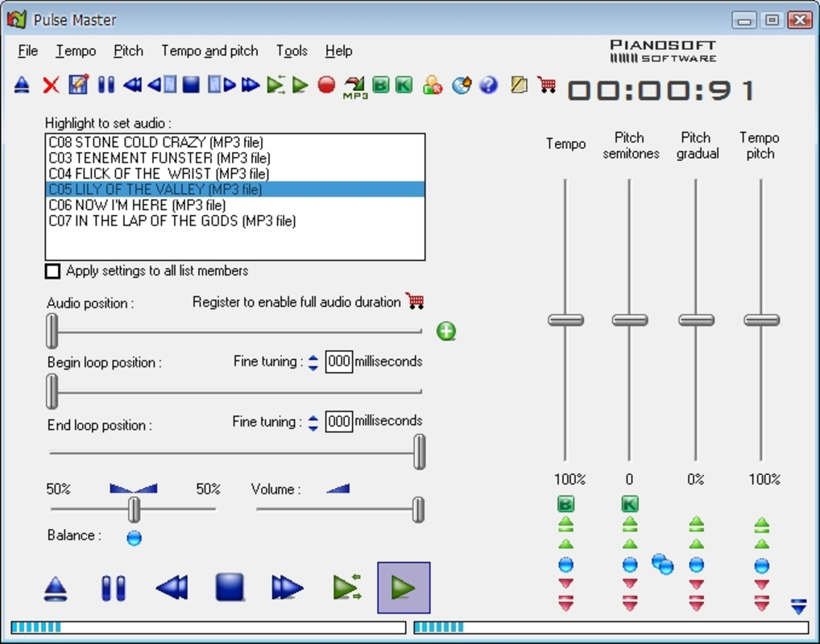Viewport: 820px width, 644px height.
Task: Click the large play-loop button at the bottom
Action: [x=346, y=587]
